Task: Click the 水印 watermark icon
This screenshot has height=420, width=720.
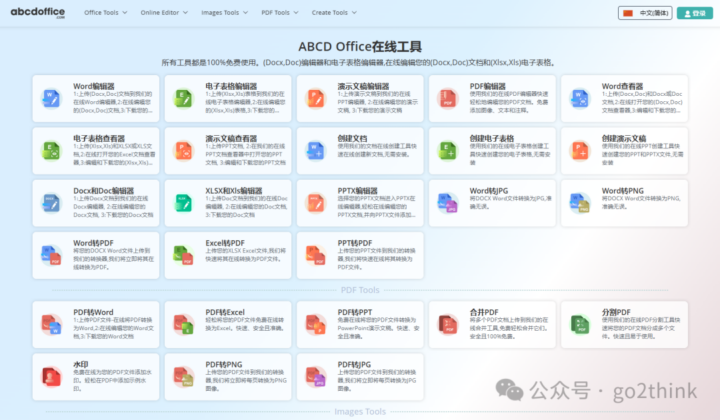Action: [x=51, y=376]
